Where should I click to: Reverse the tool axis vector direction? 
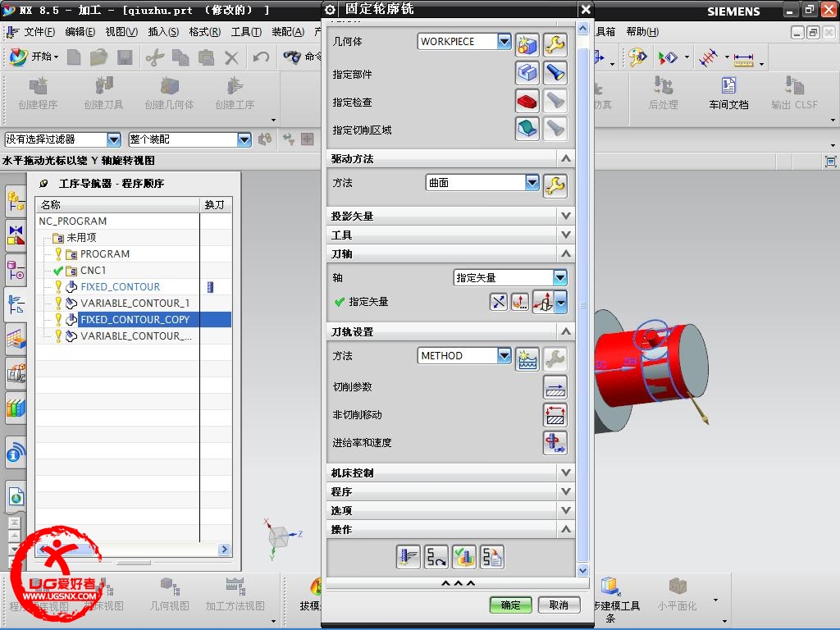click(x=498, y=302)
